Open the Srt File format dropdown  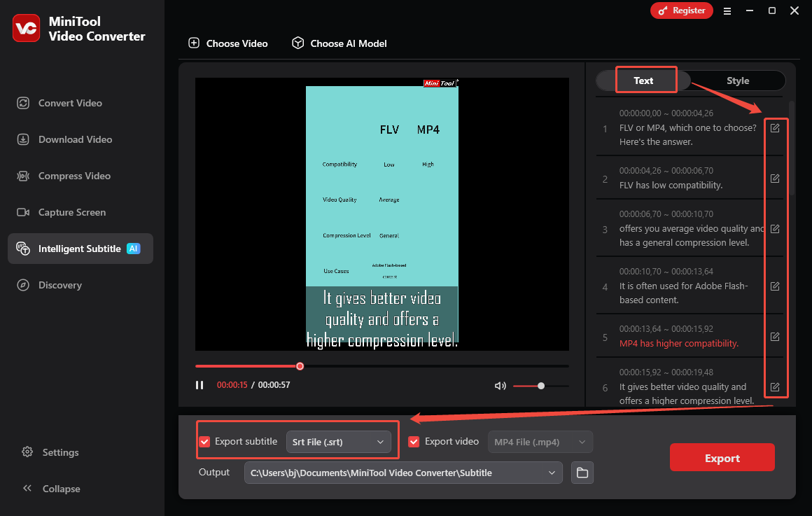click(x=339, y=442)
